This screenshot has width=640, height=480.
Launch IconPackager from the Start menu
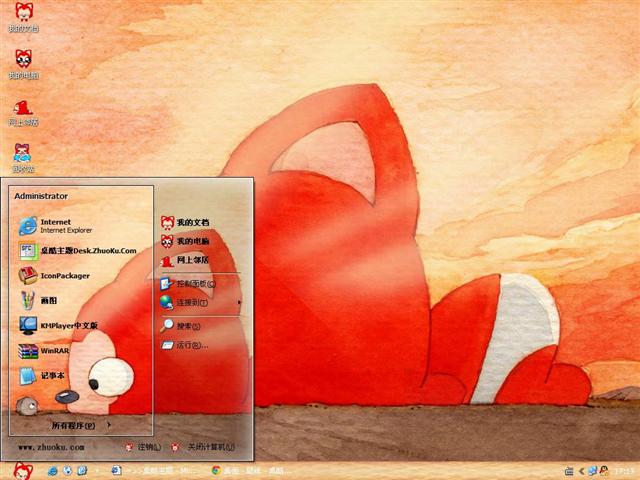[x=64, y=275]
